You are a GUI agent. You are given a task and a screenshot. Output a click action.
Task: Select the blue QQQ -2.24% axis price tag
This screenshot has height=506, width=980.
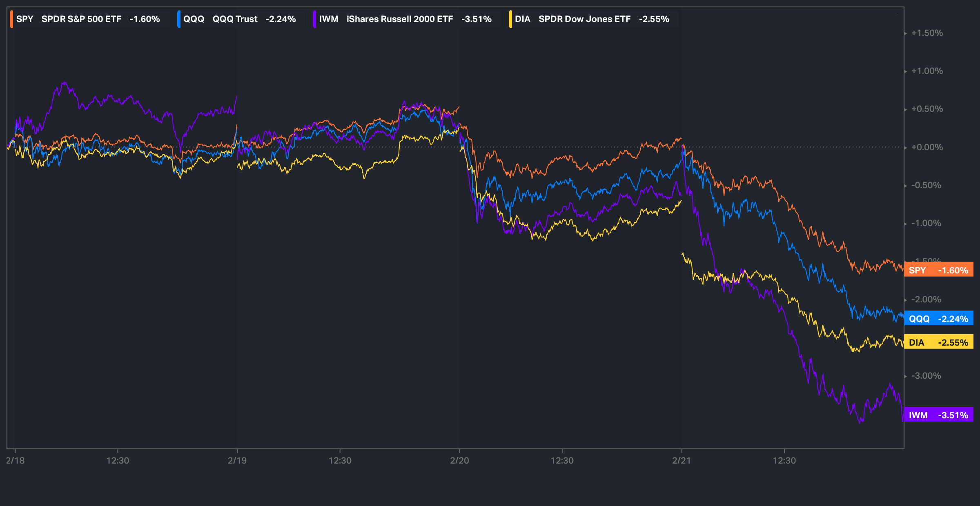coord(938,319)
